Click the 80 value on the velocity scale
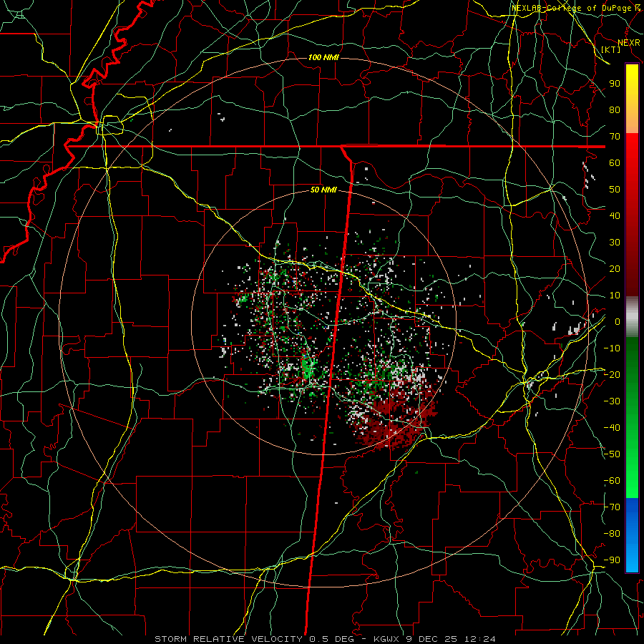This screenshot has width=644, height=644. (615, 109)
